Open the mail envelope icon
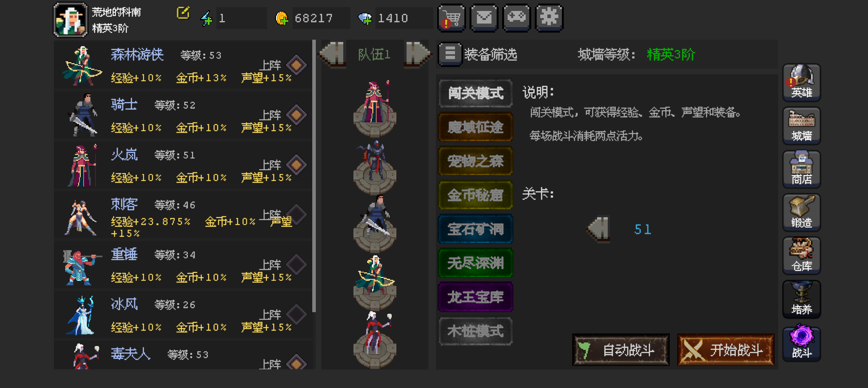The height and width of the screenshot is (388, 868). (483, 17)
